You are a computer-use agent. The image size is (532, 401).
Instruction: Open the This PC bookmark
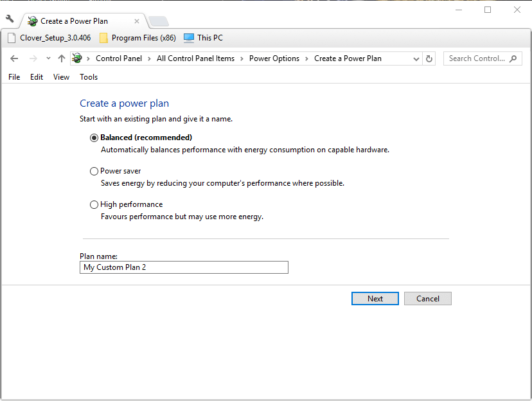tap(203, 38)
